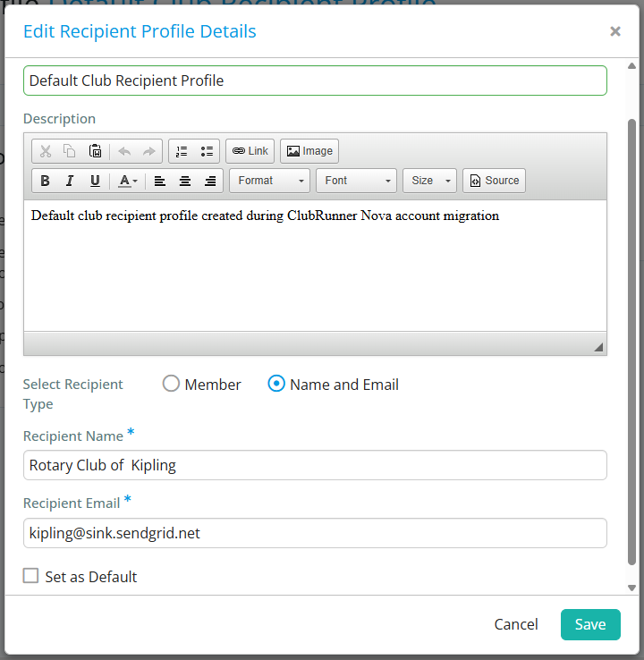Click the Recipient Name field

click(315, 465)
